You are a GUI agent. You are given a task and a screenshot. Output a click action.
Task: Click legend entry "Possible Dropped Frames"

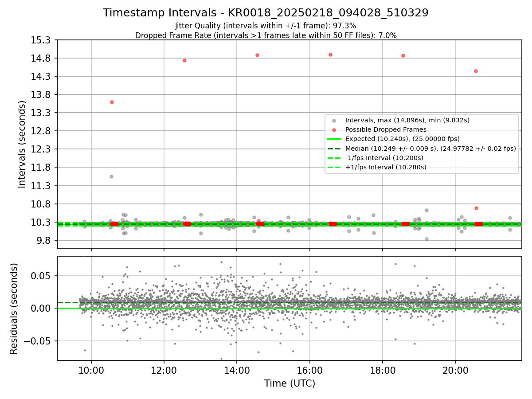pos(386,129)
